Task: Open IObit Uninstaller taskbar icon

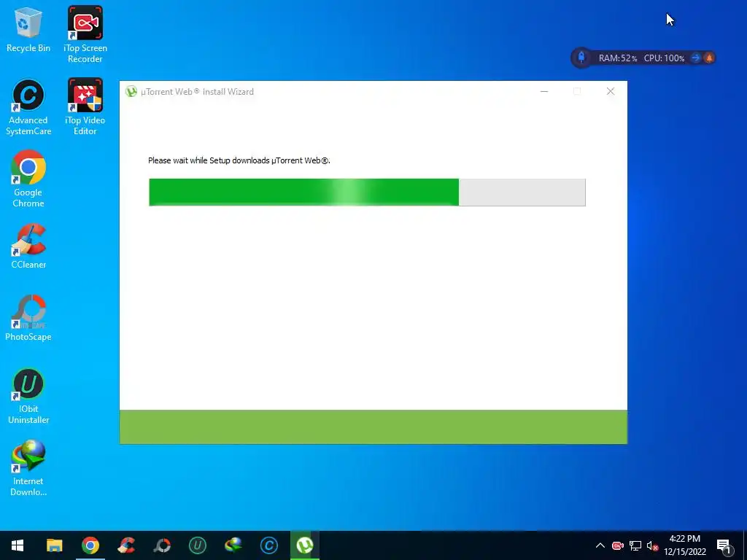Action: (197, 545)
